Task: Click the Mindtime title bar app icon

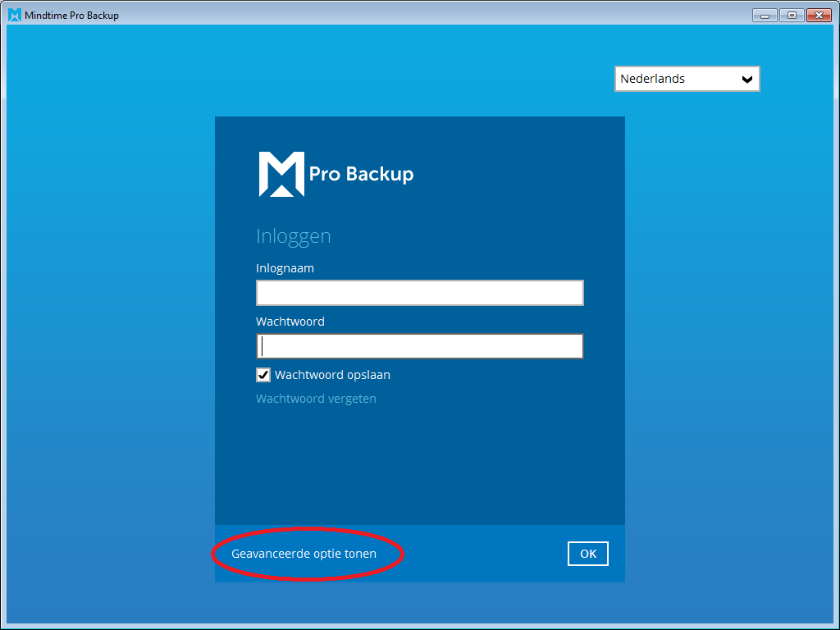Action: click(15, 15)
